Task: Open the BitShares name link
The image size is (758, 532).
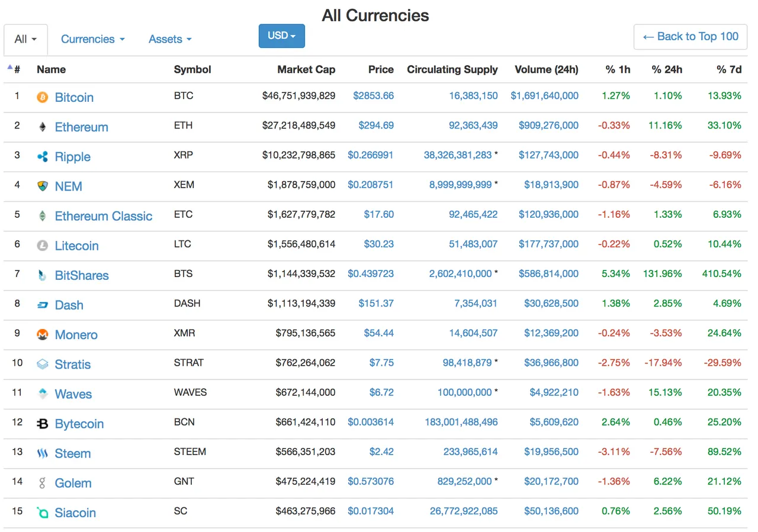Action: pyautogui.click(x=82, y=275)
